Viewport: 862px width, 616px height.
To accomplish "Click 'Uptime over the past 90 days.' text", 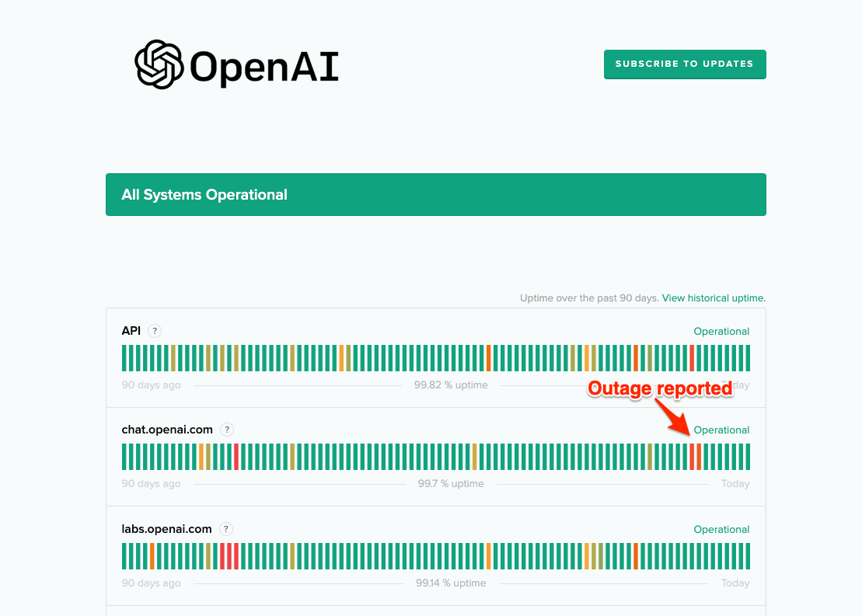I will click(x=589, y=298).
